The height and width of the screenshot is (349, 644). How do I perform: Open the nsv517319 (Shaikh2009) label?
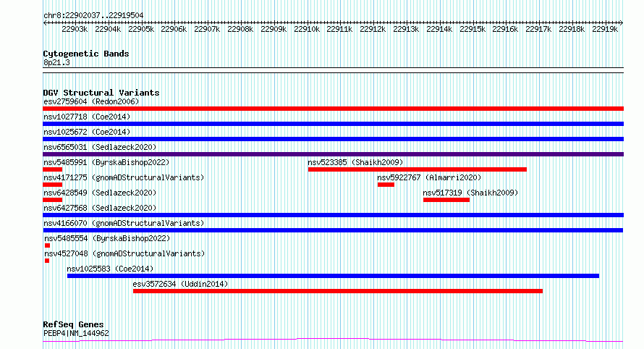pos(470,193)
